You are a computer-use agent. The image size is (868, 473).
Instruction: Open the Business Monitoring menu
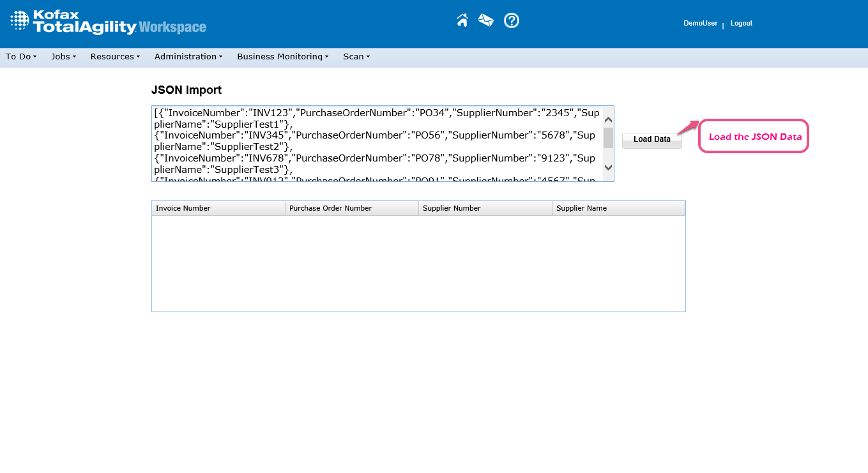[x=282, y=57]
